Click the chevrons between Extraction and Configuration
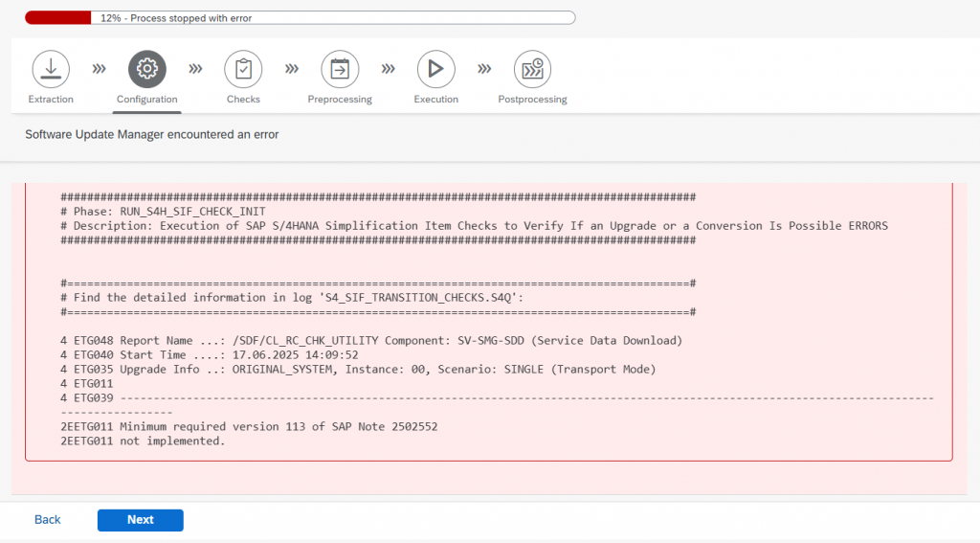 [x=99, y=69]
